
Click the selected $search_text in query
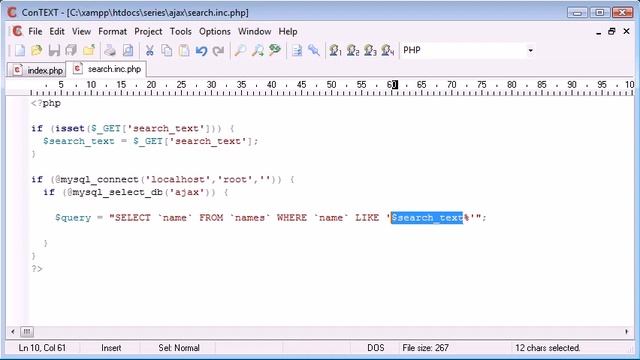pos(427,218)
